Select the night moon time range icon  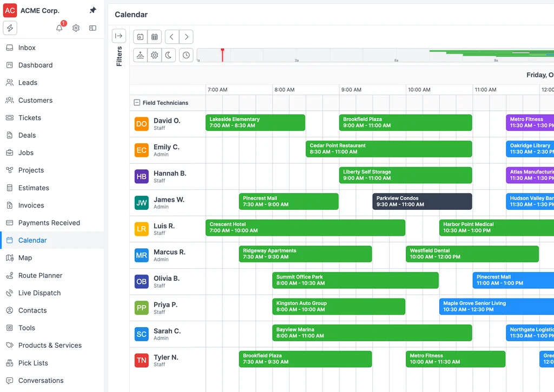point(169,55)
